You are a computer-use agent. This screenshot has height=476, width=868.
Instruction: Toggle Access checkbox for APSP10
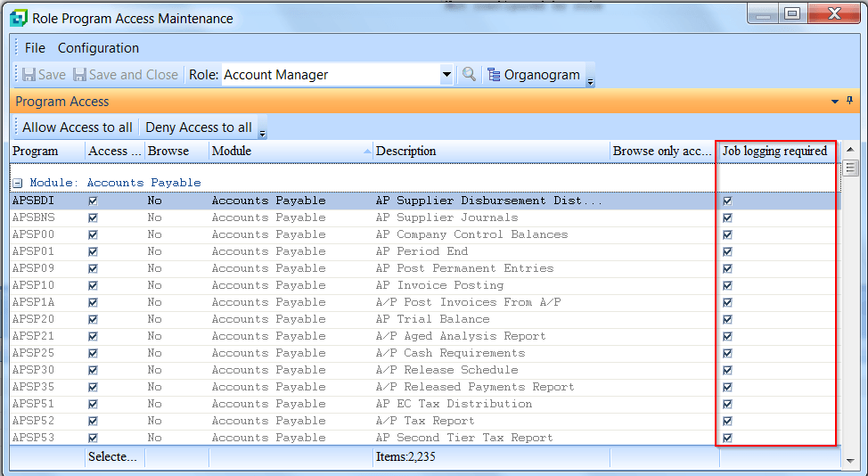click(x=93, y=285)
